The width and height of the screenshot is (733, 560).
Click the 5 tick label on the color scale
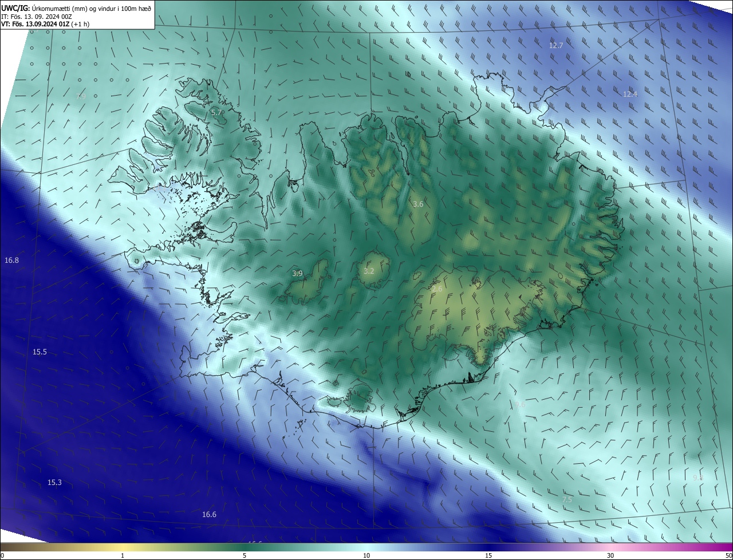[245, 555]
